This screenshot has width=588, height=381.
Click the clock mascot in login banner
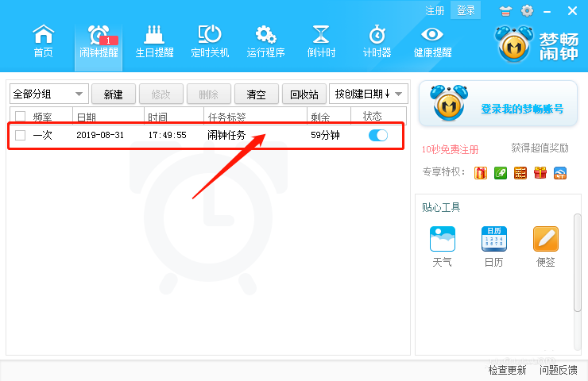pyautogui.click(x=449, y=102)
